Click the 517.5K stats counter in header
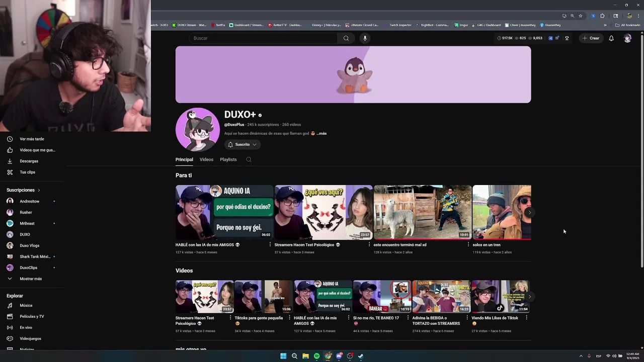This screenshot has width=644, height=362. click(x=505, y=38)
